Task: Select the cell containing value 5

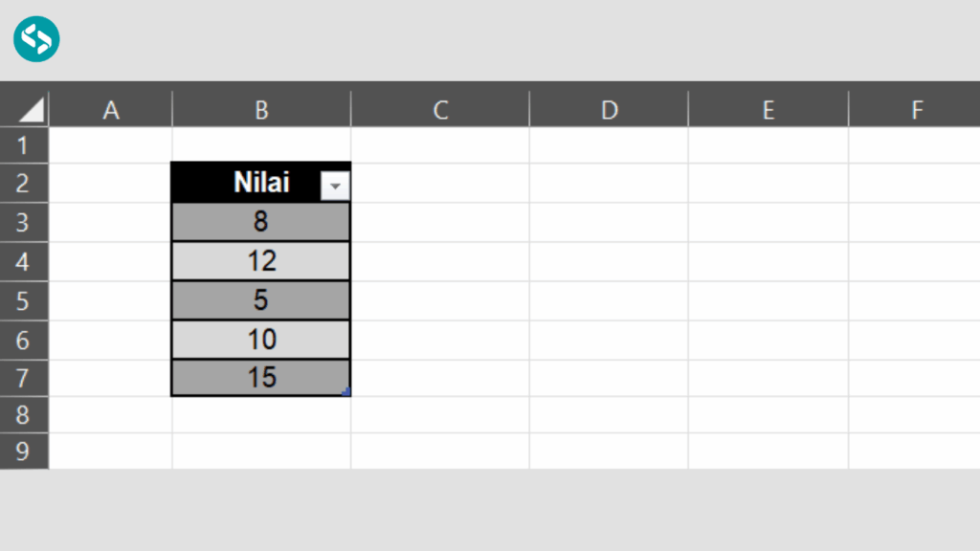Action: pyautogui.click(x=259, y=299)
